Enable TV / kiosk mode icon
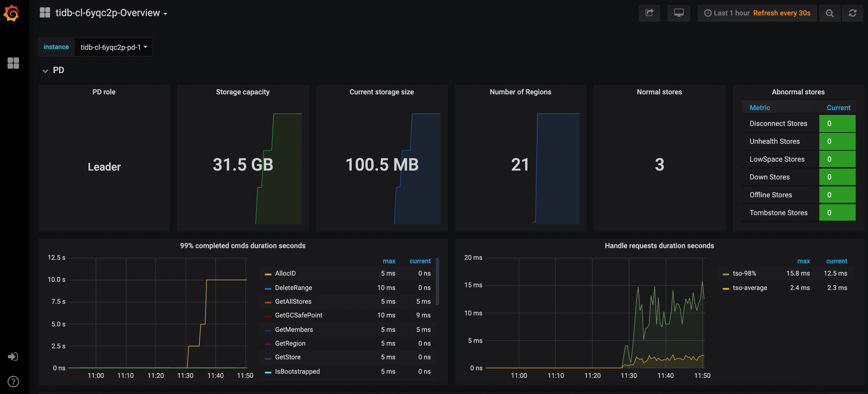 [679, 13]
